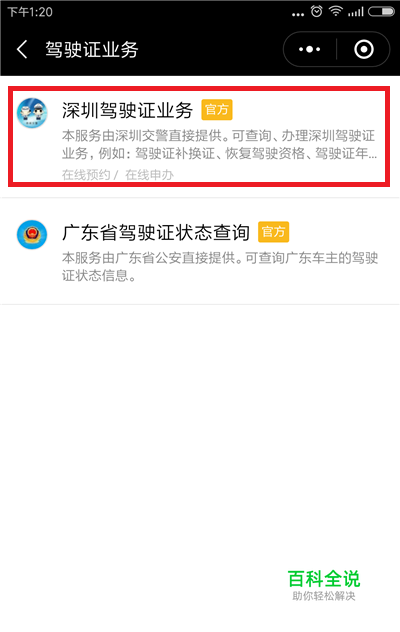
Task: Tap the cellular signal bars icon
Action: (356, 12)
